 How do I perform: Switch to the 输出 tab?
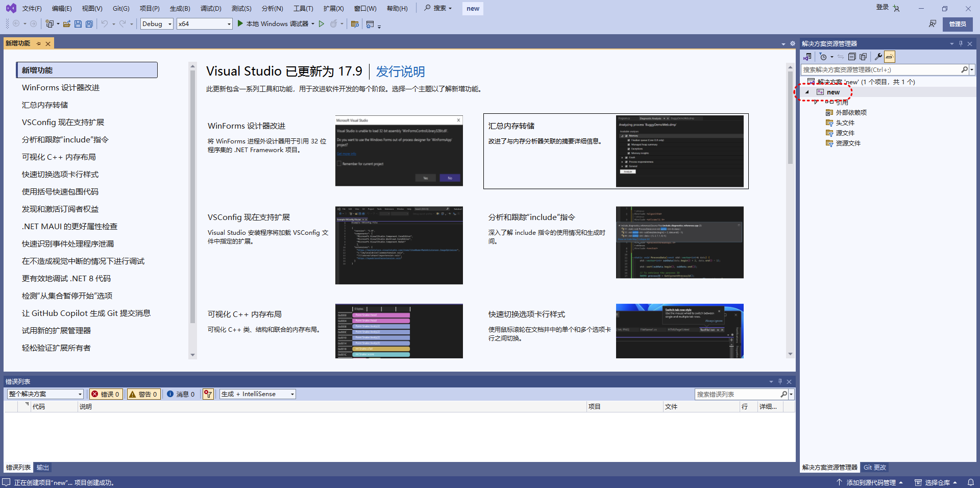point(43,468)
